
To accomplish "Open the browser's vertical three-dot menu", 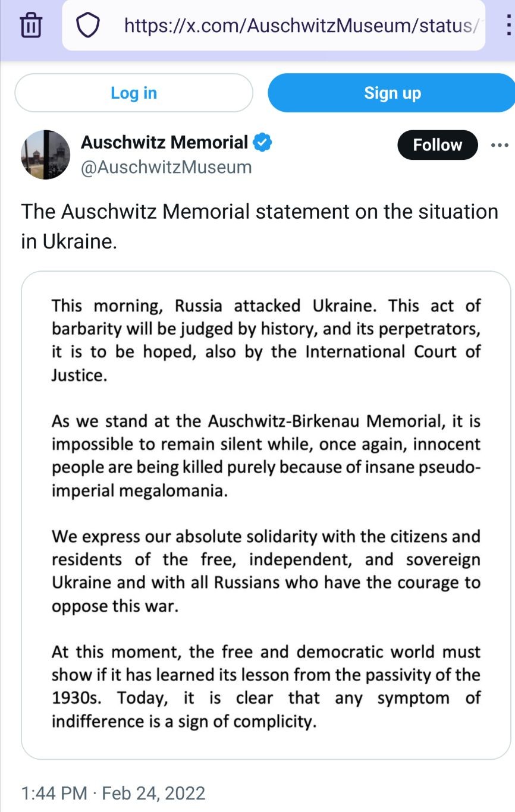I will pos(507,24).
